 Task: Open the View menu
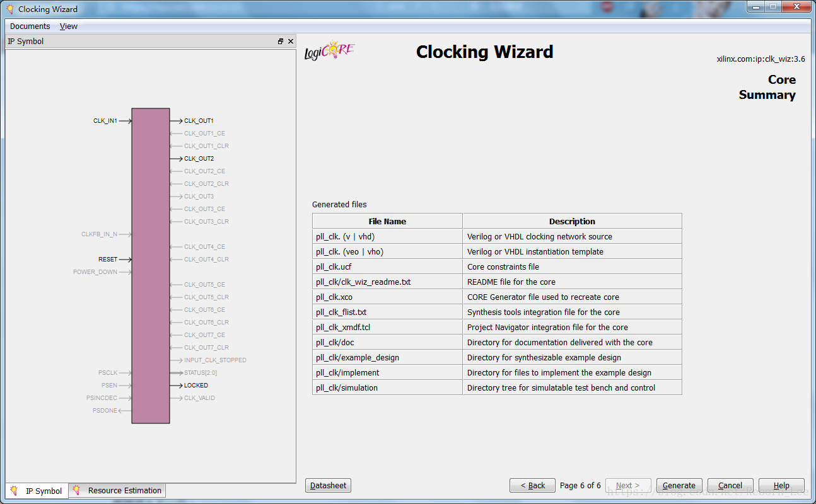click(69, 26)
